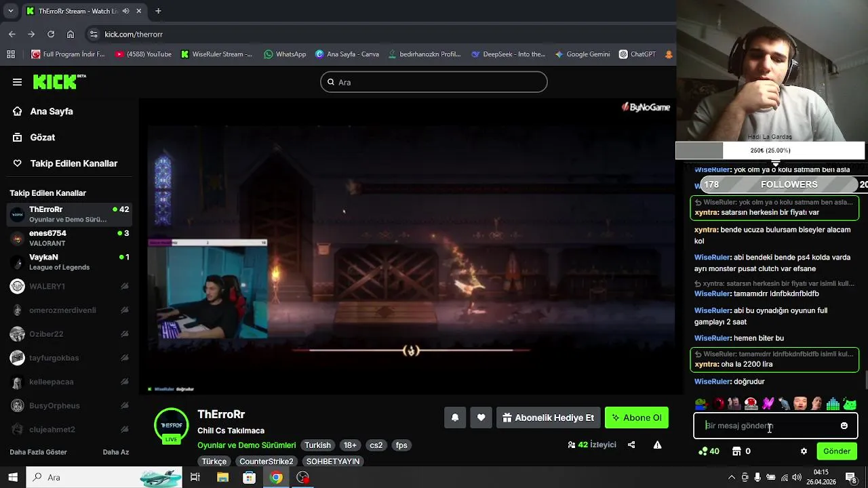Open the Kick hamburger menu
868x488 pixels.
pos(17,82)
